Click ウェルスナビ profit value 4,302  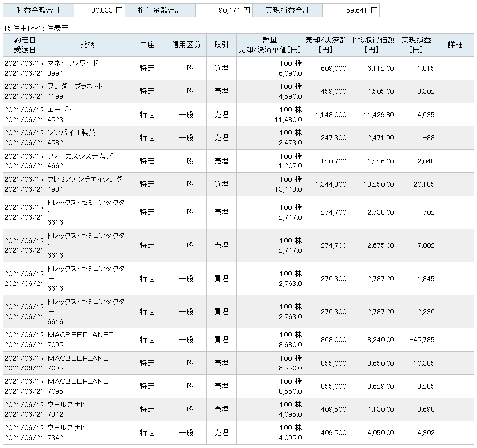[426, 433]
